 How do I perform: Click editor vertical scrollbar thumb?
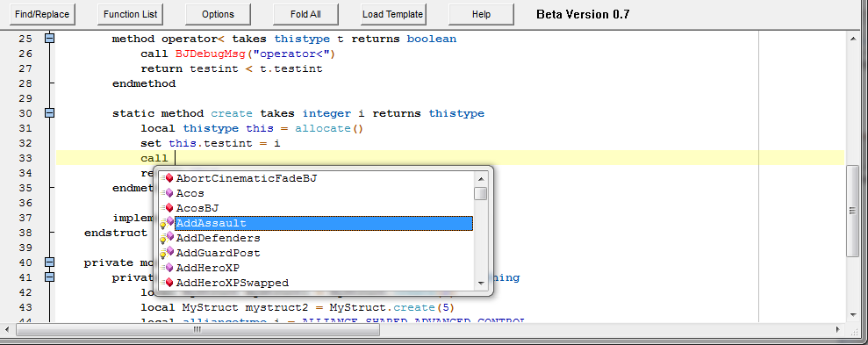click(853, 211)
